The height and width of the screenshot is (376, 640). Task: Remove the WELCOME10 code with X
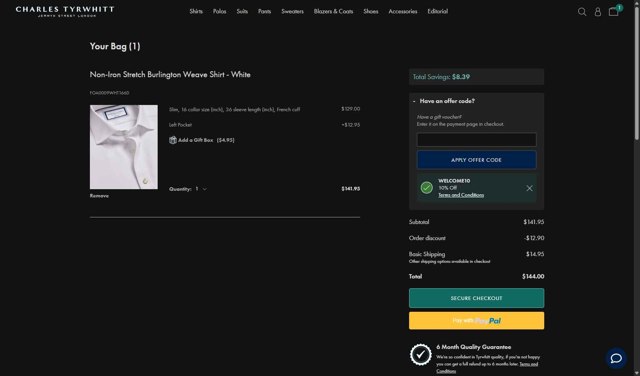[529, 188]
